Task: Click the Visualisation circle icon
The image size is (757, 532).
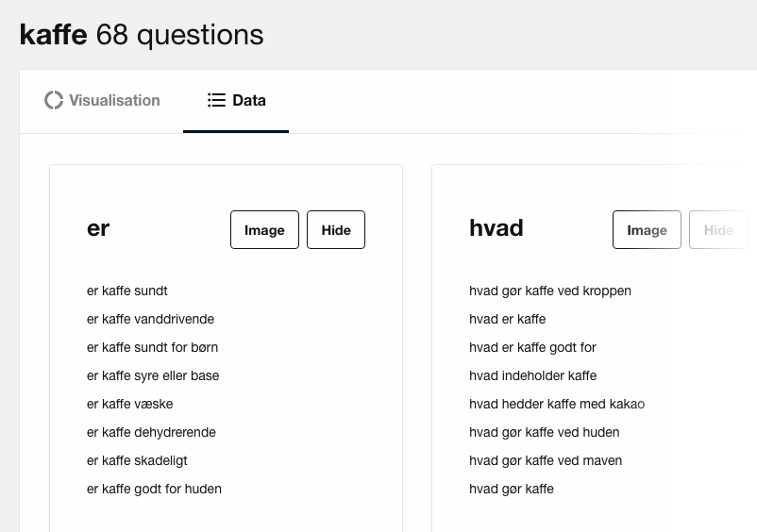Action: 54,100
